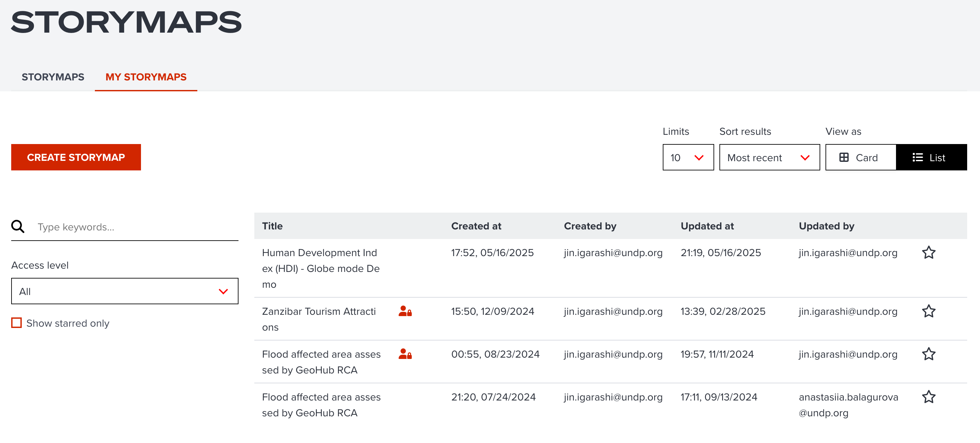Screen dimensions: 980x443
Task: Select the MY STORYMAPS tab
Action: (146, 77)
